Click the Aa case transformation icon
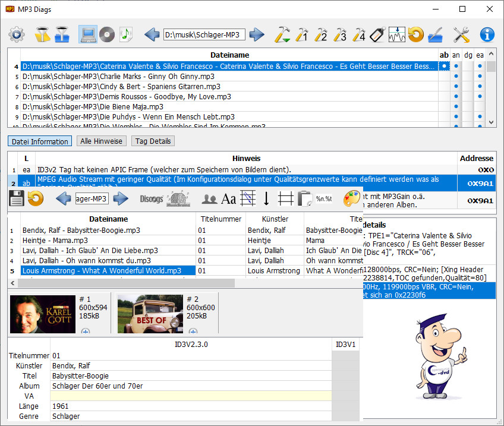This screenshot has width=504, height=426. click(229, 198)
